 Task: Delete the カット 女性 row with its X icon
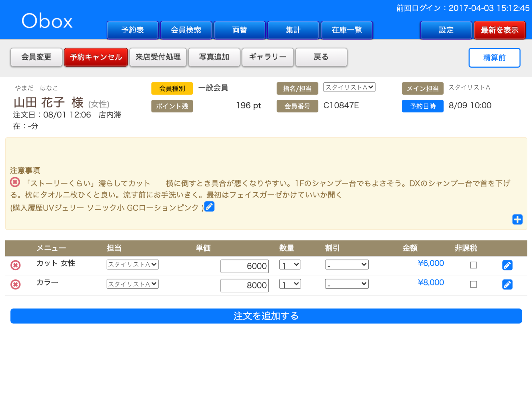[15, 265]
